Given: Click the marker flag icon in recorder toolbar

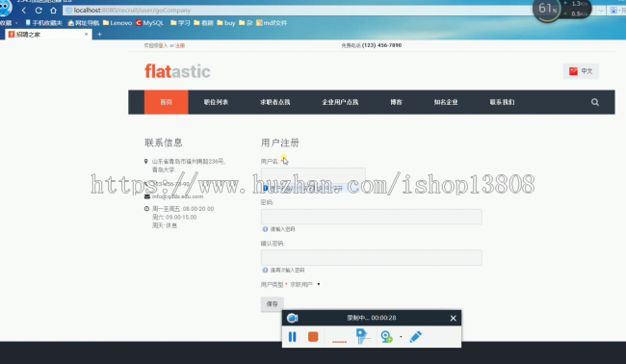Looking at the screenshot, I should tap(362, 336).
